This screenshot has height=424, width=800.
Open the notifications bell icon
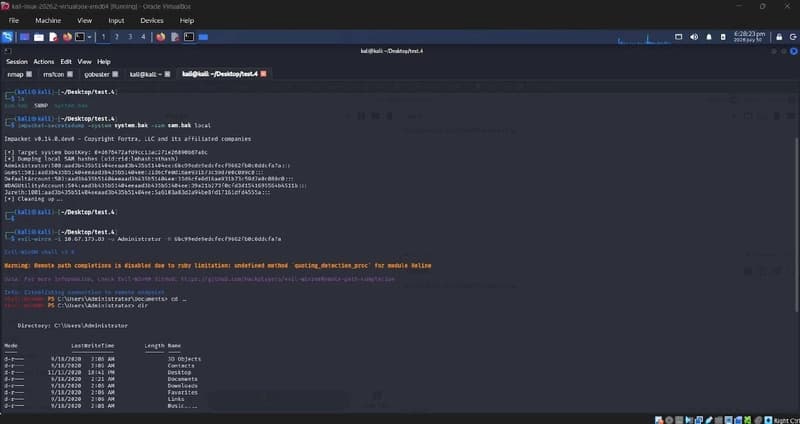[709, 37]
